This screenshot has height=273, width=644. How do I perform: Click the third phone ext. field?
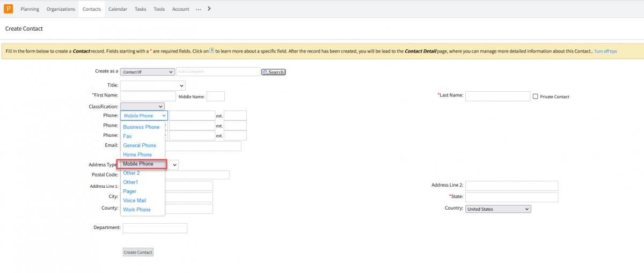235,136
